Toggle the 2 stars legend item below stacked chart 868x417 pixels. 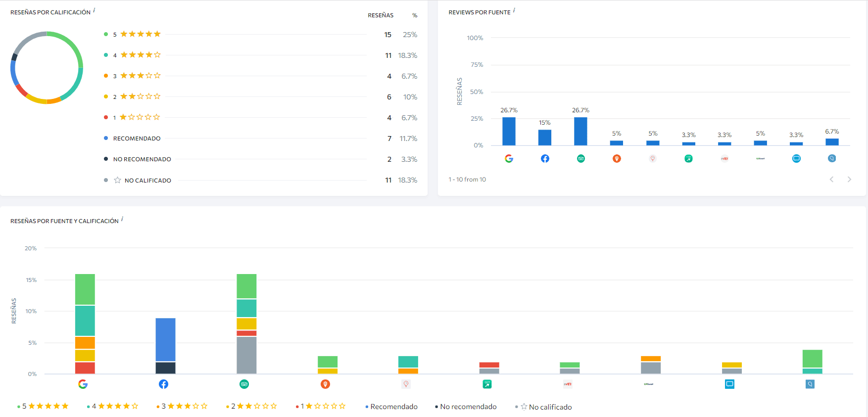coord(251,406)
